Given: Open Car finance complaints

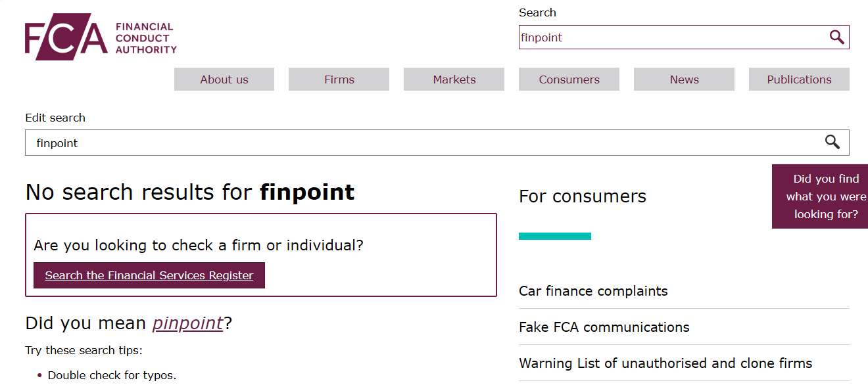Looking at the screenshot, I should point(593,291).
